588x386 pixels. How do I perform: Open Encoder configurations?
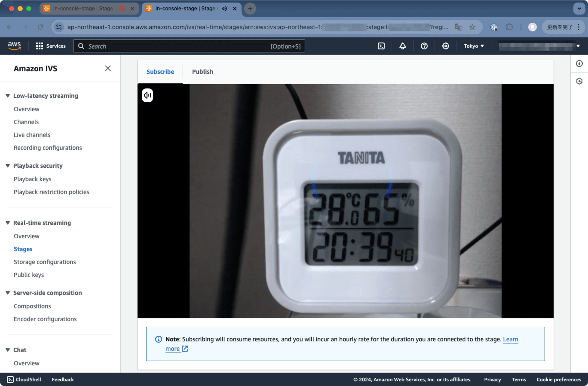click(45, 319)
